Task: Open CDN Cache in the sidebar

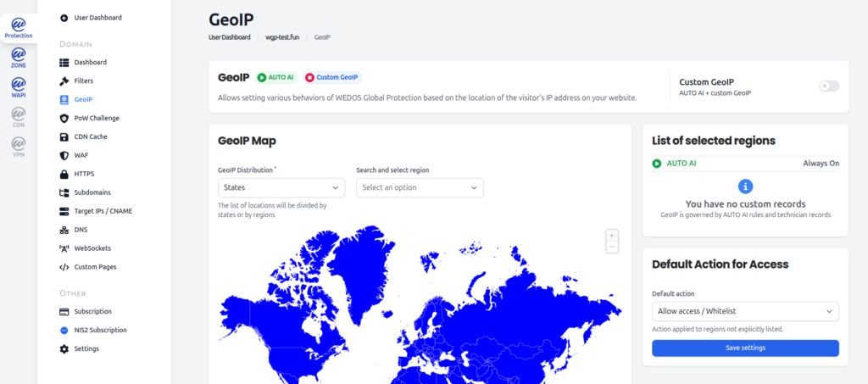Action: [91, 136]
